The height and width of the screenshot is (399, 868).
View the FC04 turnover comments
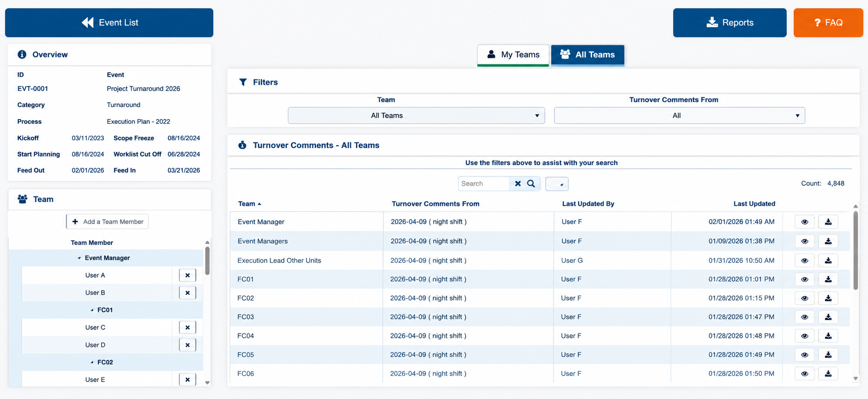[805, 336]
